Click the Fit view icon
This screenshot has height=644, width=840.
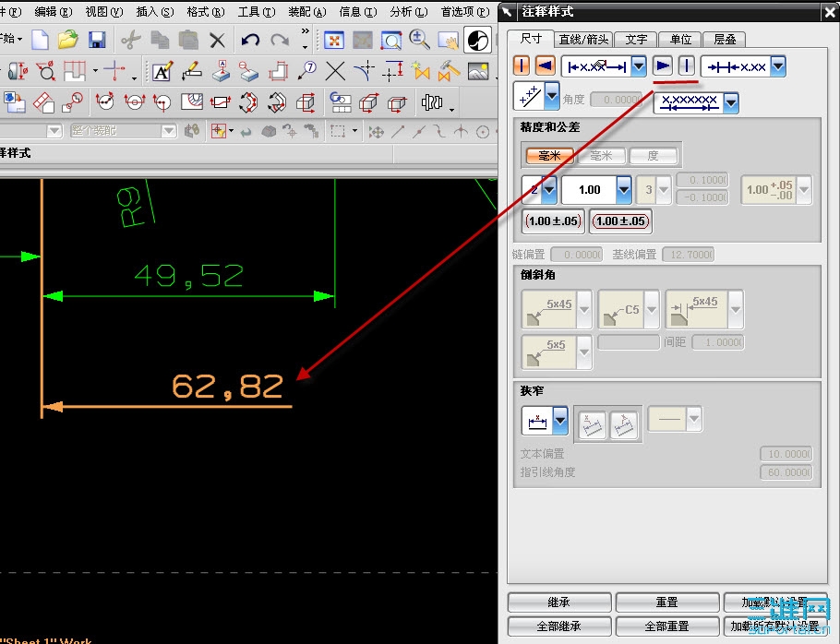(x=334, y=41)
